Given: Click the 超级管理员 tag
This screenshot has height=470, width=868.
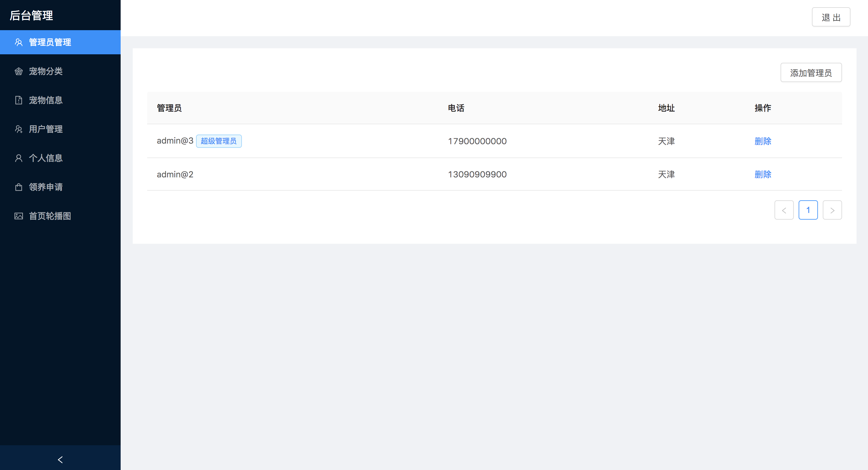Looking at the screenshot, I should pyautogui.click(x=219, y=141).
